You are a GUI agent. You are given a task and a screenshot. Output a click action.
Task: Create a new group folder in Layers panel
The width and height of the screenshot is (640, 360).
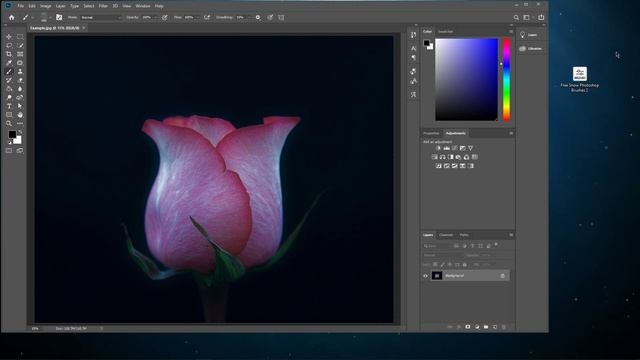tap(486, 327)
